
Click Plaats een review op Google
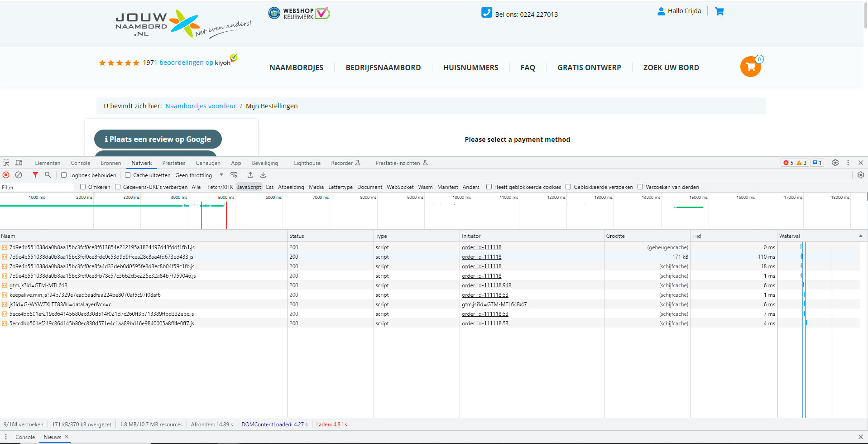click(158, 139)
